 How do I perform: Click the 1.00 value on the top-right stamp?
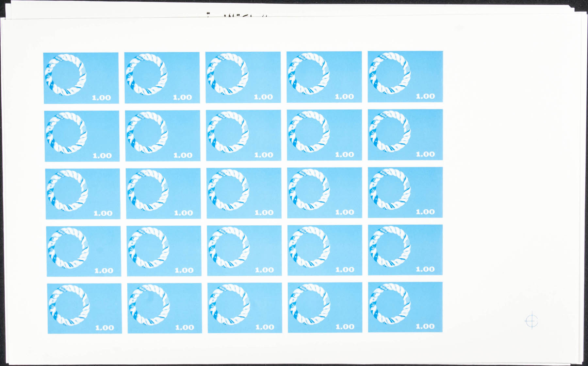pos(425,96)
